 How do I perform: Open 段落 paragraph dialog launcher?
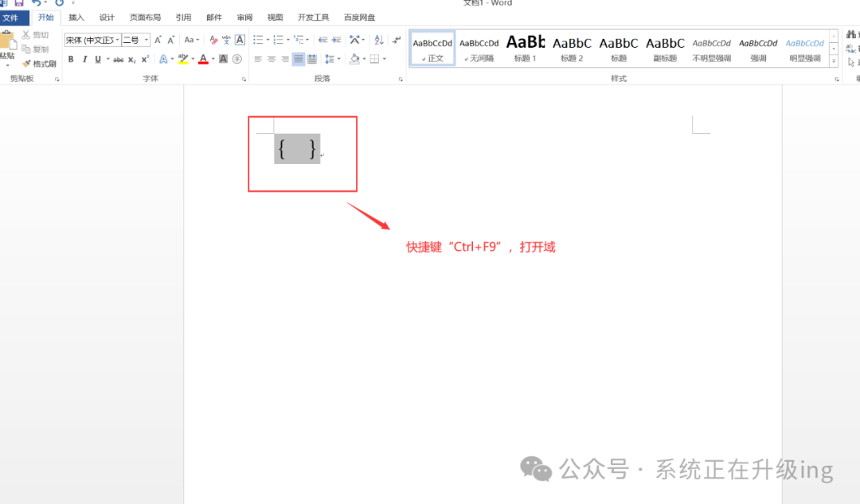tap(401, 80)
